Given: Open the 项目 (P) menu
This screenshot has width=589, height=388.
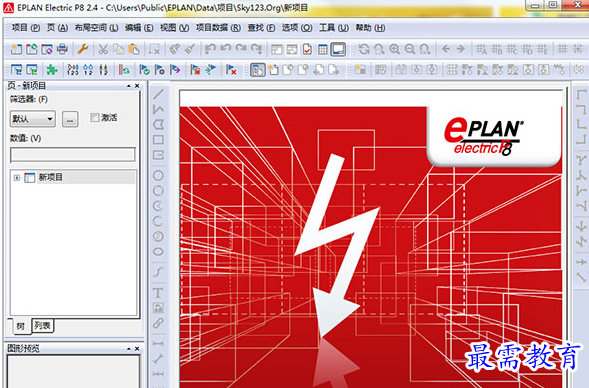Looking at the screenshot, I should pyautogui.click(x=26, y=28).
